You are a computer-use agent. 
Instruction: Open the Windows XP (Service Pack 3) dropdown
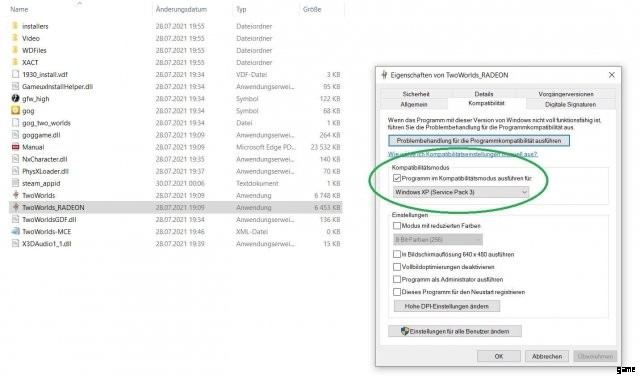click(x=461, y=192)
